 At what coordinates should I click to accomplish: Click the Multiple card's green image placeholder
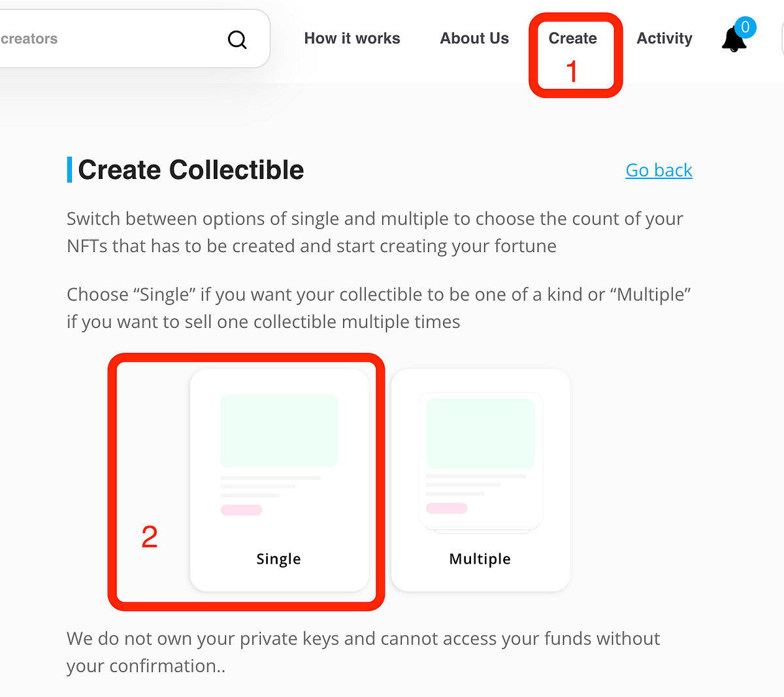(x=480, y=433)
